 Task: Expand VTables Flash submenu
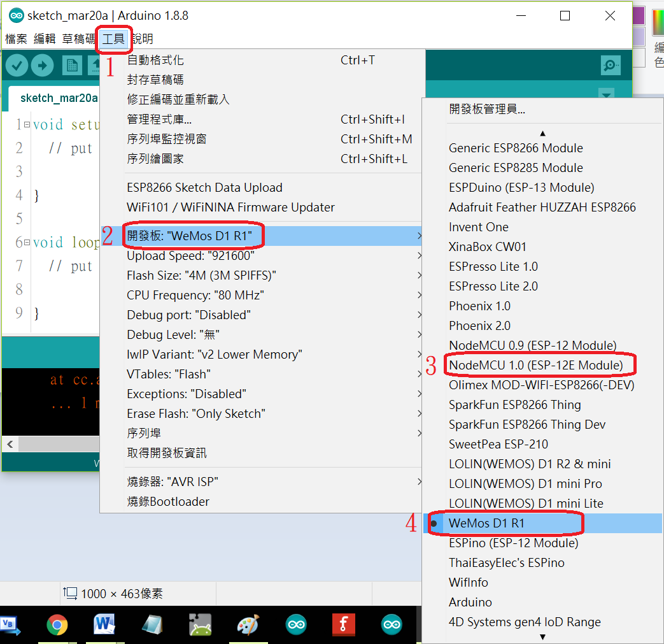pyautogui.click(x=261, y=374)
